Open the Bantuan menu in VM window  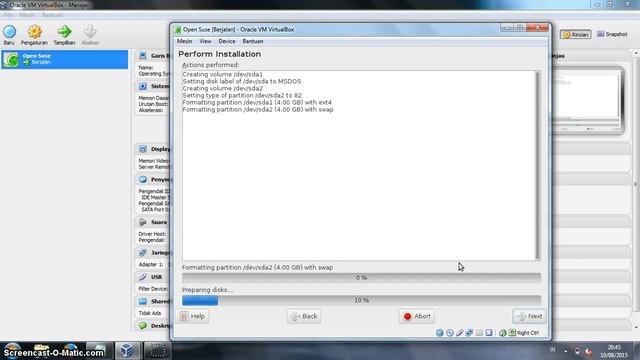pos(253,41)
